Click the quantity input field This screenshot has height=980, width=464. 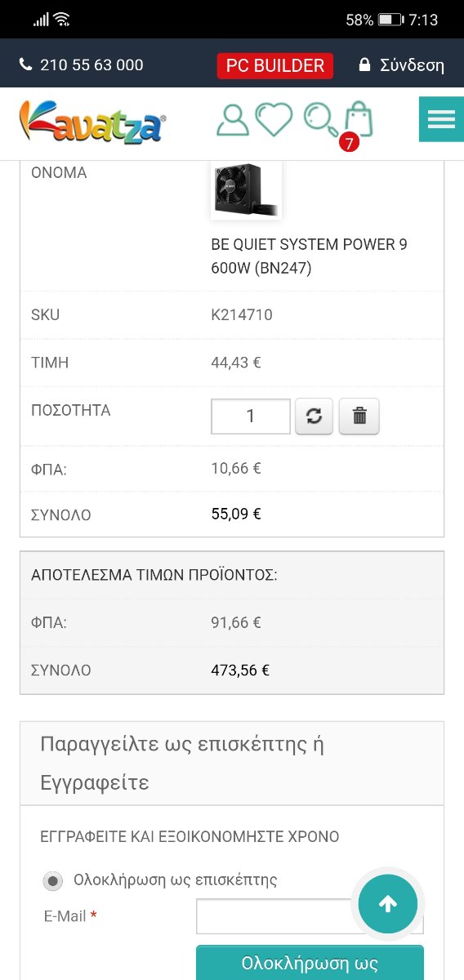tap(251, 416)
